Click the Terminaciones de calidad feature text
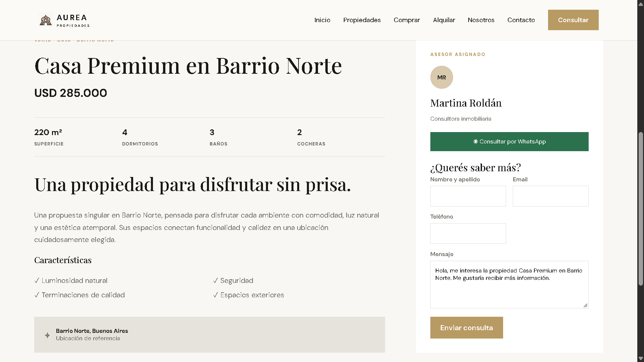This screenshot has width=644, height=362. click(83, 295)
